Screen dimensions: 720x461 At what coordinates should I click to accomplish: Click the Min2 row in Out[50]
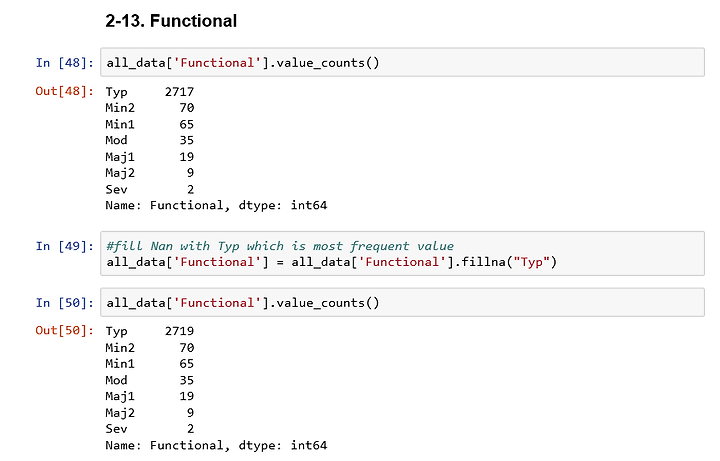150,348
